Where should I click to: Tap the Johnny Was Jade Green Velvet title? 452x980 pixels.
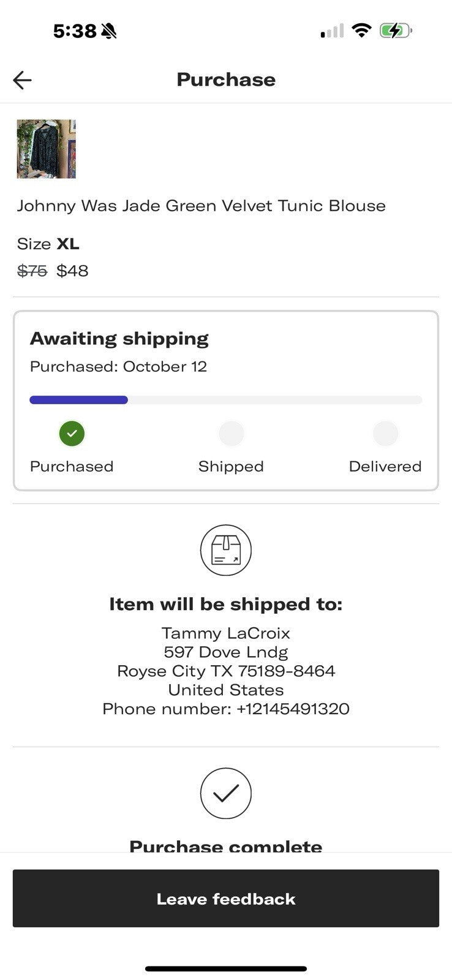[201, 206]
